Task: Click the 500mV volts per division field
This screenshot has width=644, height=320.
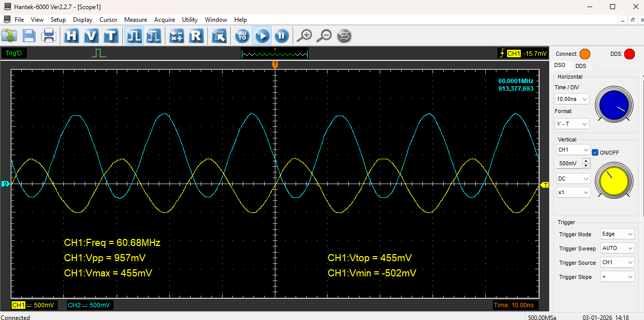Action: click(569, 164)
